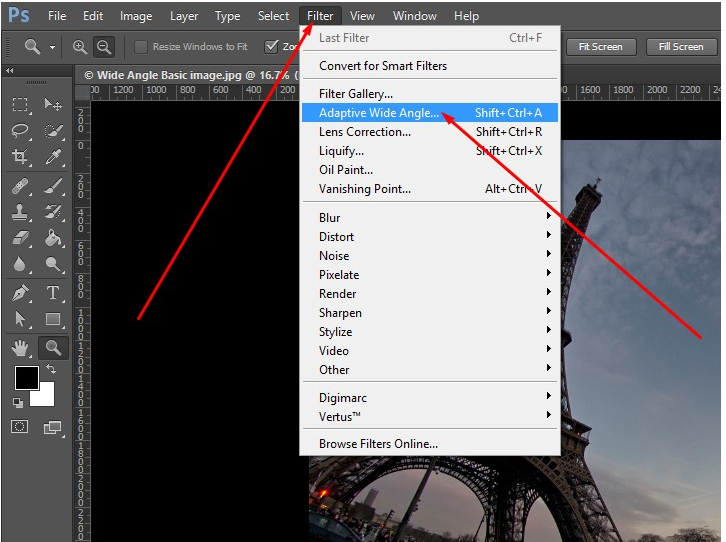
Task: Select the Lasso tool
Action: click(x=20, y=131)
